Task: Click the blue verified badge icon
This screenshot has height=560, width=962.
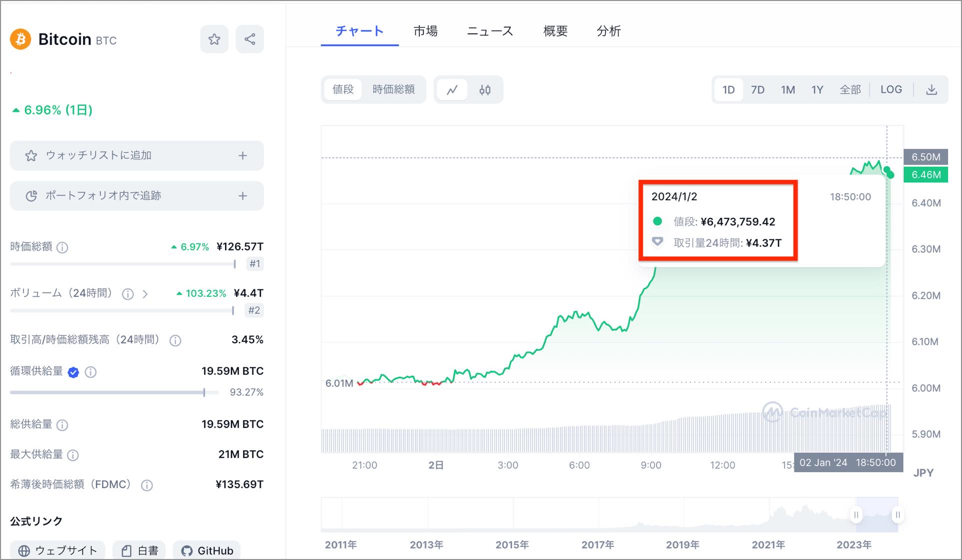Action: pos(73,372)
